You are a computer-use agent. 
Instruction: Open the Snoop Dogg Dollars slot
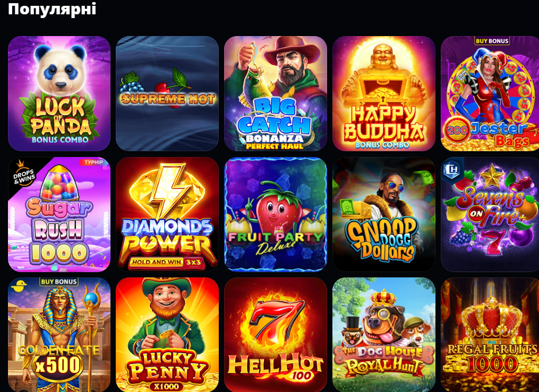[383, 214]
